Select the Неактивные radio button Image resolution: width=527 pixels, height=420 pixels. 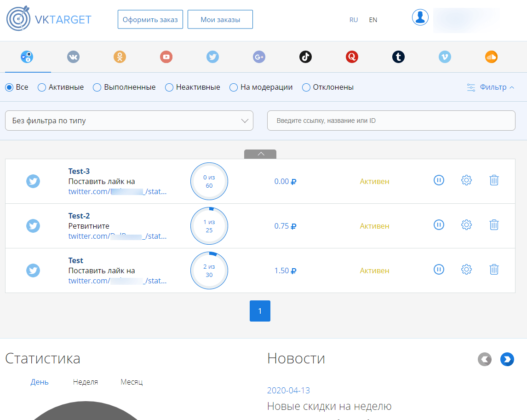click(169, 87)
